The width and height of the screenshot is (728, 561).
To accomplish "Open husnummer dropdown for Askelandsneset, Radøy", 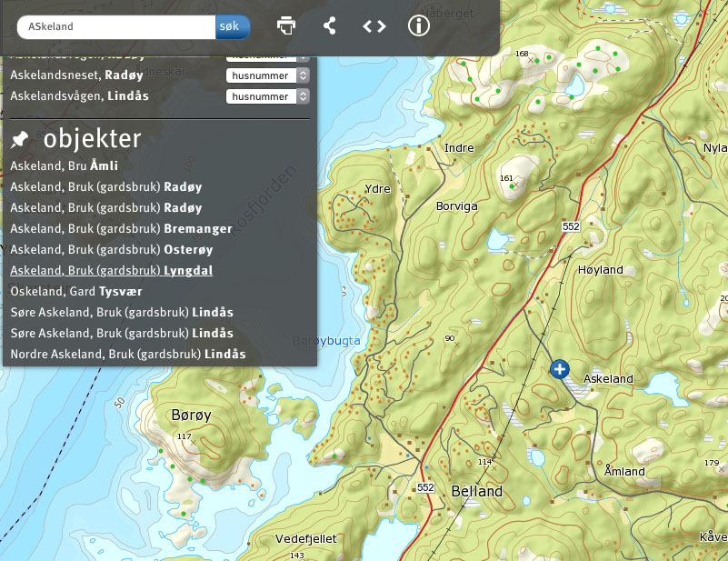I will [x=267, y=75].
